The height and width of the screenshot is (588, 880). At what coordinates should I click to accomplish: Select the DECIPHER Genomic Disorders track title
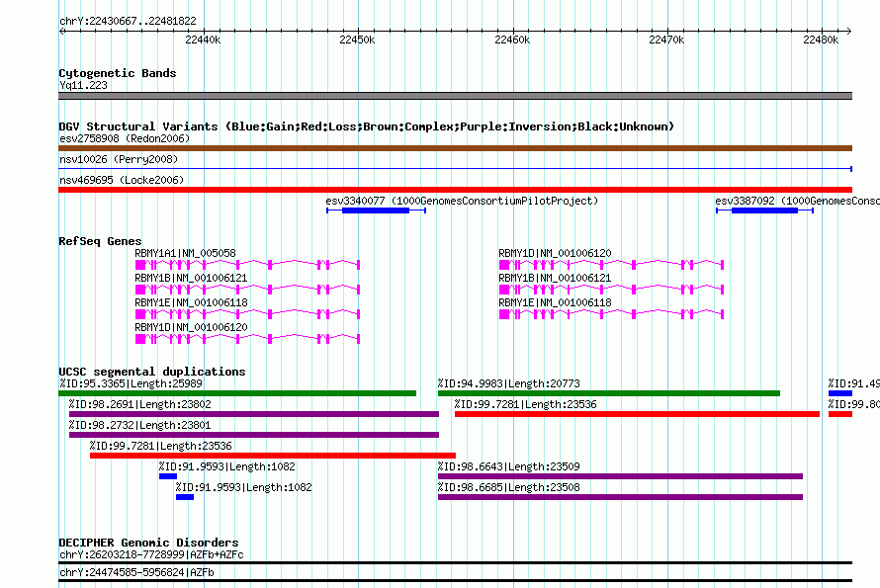click(x=148, y=543)
